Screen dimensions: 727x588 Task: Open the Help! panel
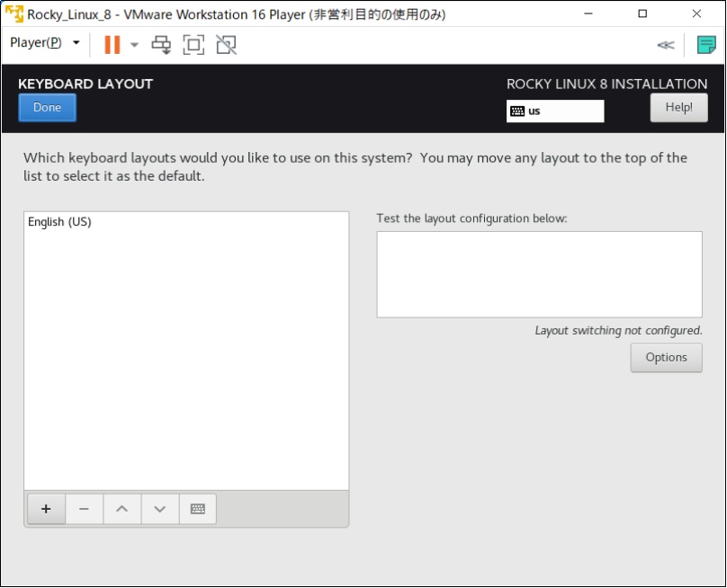[678, 107]
